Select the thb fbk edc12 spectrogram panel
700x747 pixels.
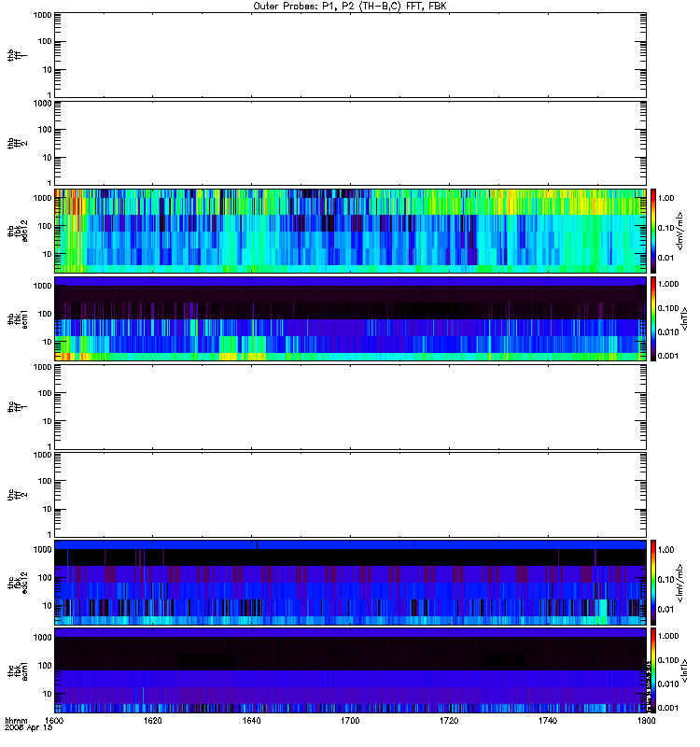click(351, 231)
